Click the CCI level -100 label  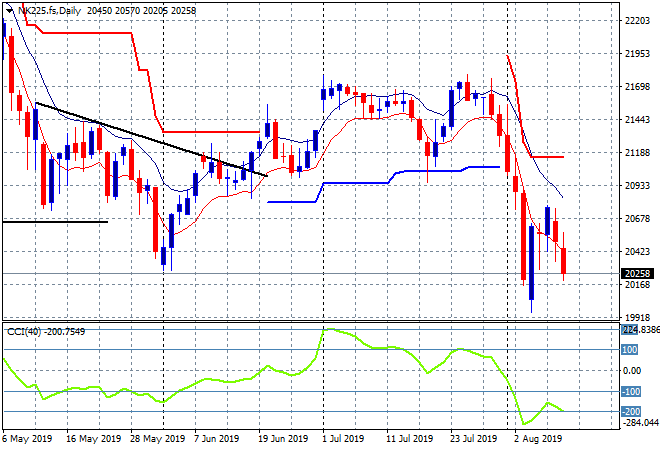631,391
